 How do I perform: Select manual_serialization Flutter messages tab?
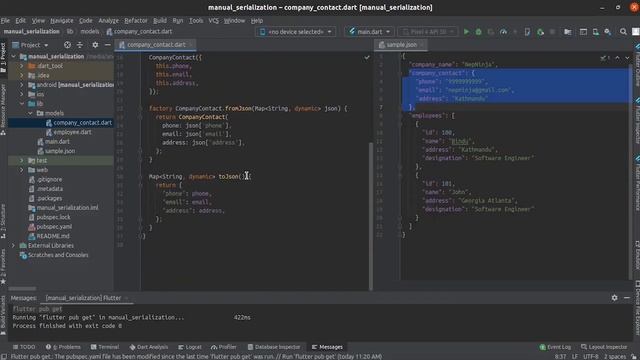[83, 298]
